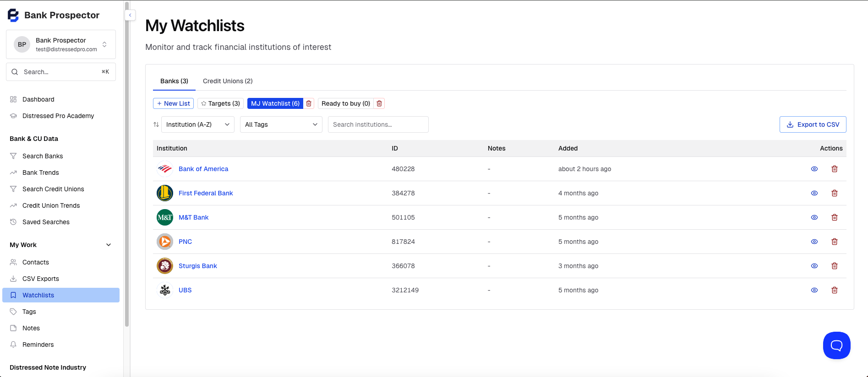Delete Sturgis Bank from watchlist

pyautogui.click(x=835, y=266)
